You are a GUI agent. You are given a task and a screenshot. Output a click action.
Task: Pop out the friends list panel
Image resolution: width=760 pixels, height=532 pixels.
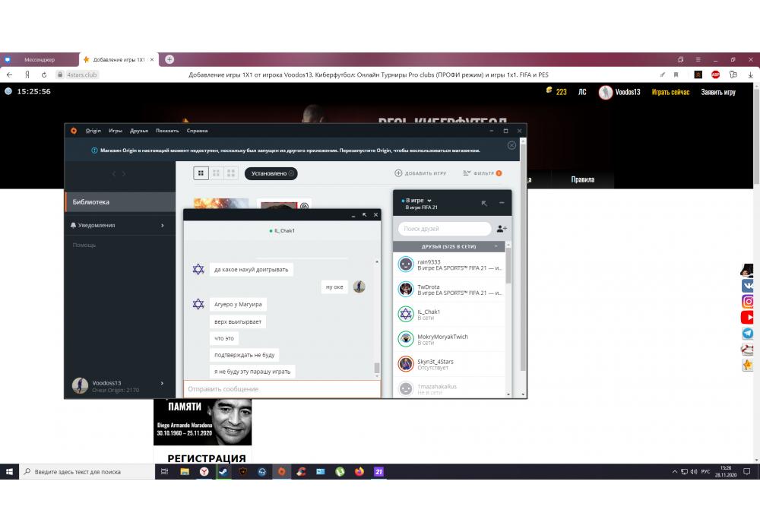click(484, 203)
